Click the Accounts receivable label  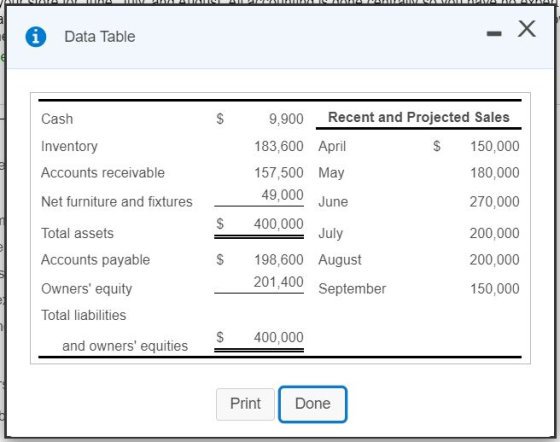(x=103, y=173)
